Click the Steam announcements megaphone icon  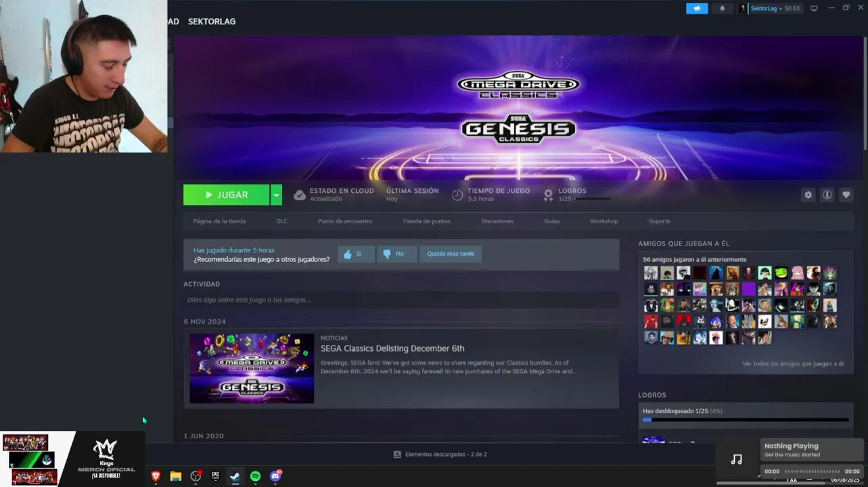click(x=697, y=8)
